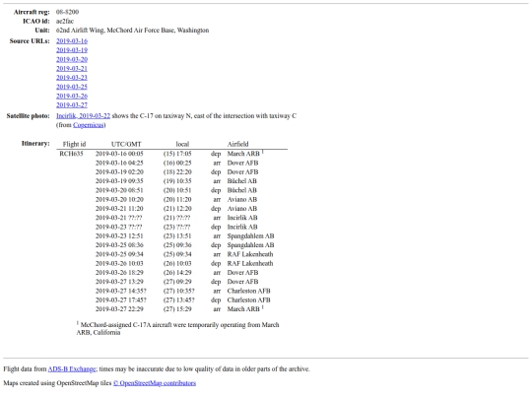Click the UTC time 2019-03-21 11:20

pyautogui.click(x=119, y=209)
